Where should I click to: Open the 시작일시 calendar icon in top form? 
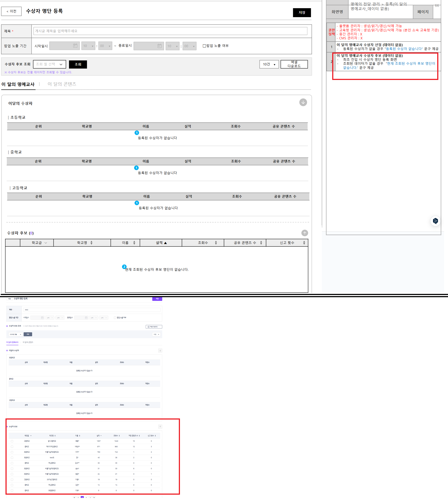(x=75, y=46)
